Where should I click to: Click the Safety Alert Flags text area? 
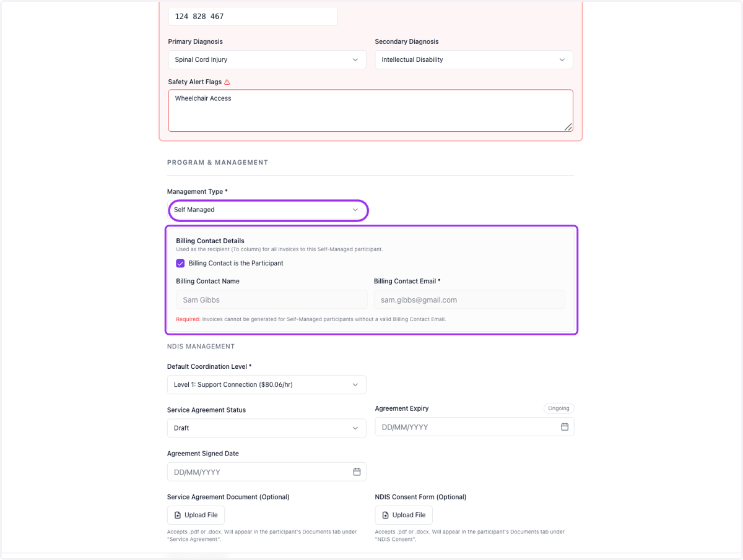(x=370, y=111)
